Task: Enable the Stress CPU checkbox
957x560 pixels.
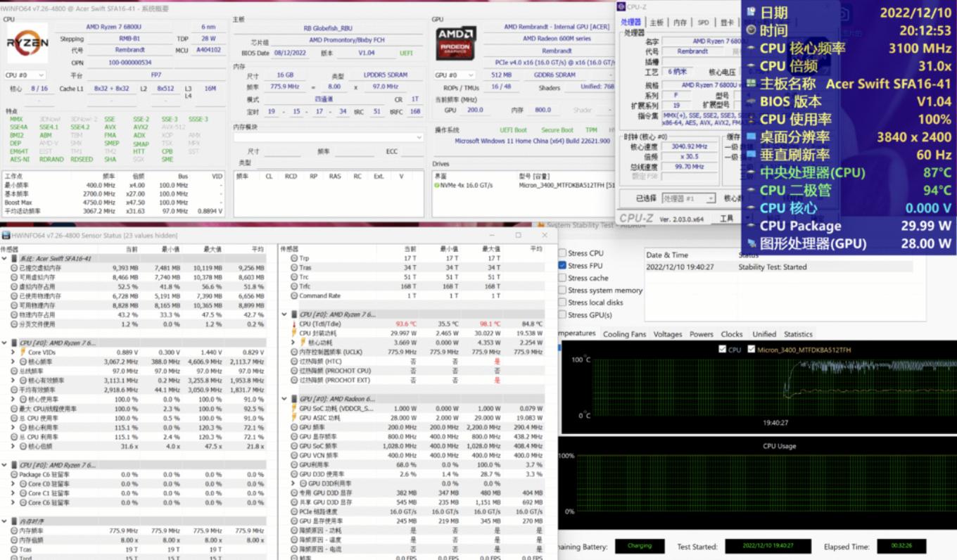Action: [562, 253]
